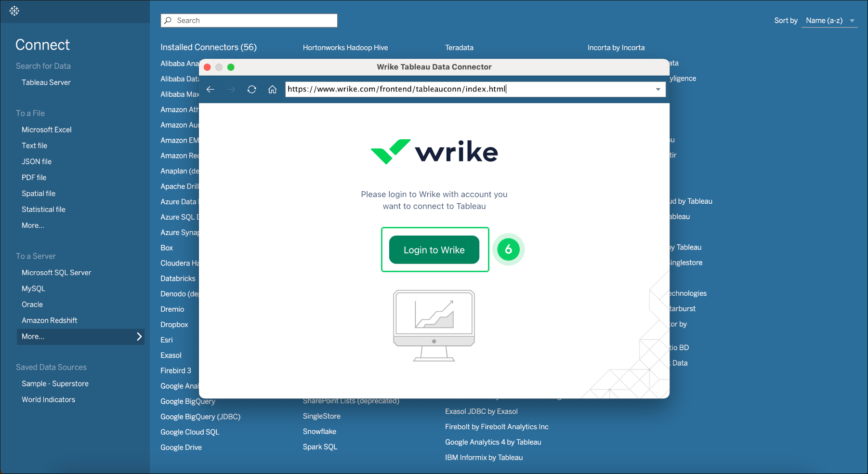
Task: Connect to Oracle under To a Server
Action: pos(32,304)
